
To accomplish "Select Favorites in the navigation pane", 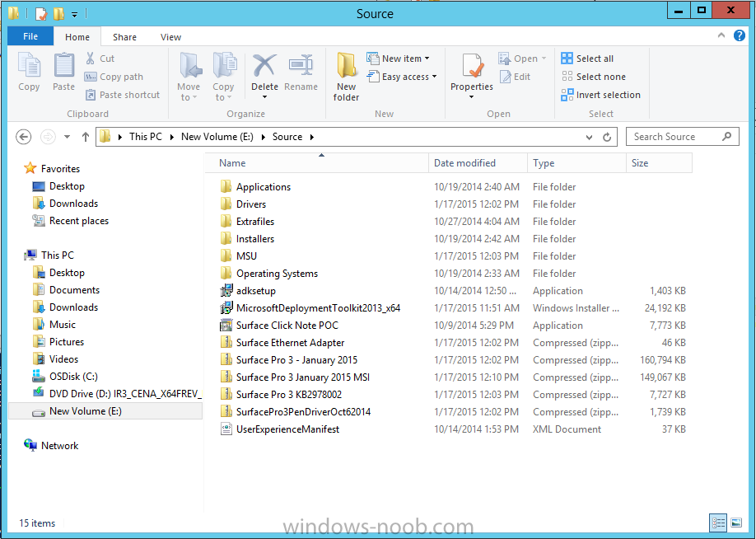I will click(60, 169).
